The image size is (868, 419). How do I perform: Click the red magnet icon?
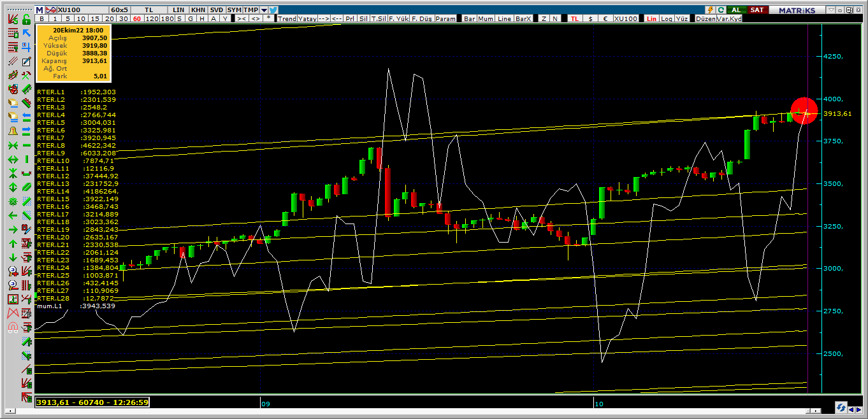(x=13, y=327)
